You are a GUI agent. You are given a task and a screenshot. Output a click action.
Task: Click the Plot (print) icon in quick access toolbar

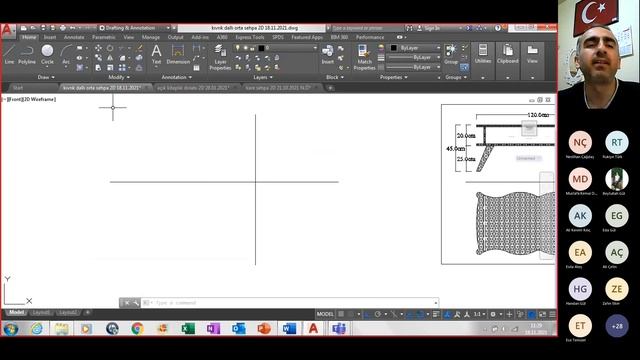(x=62, y=28)
